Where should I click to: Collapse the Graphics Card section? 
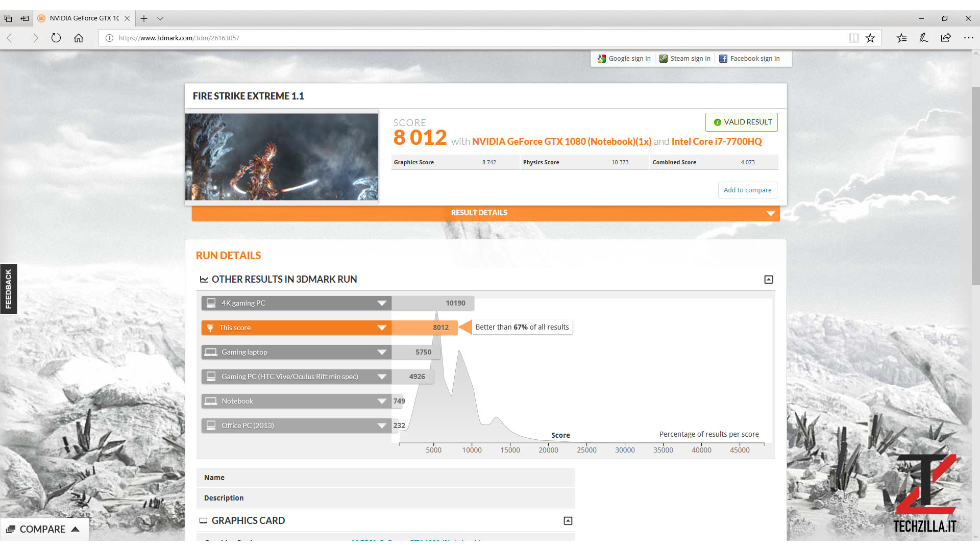[568, 521]
